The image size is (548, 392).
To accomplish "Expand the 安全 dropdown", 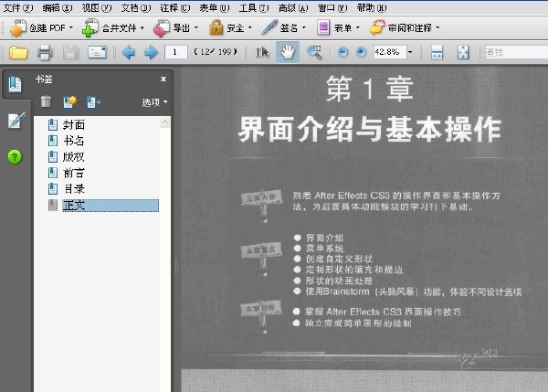I will 250,27.
